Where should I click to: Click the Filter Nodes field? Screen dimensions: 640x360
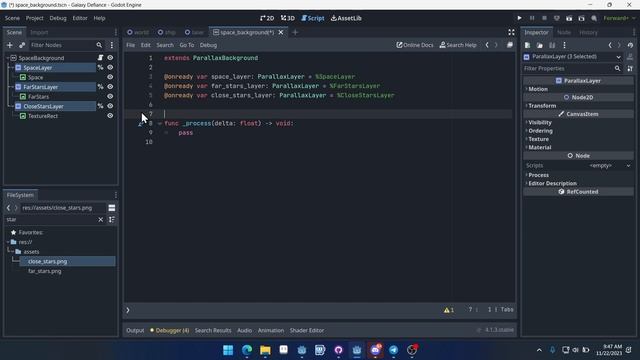point(66,45)
